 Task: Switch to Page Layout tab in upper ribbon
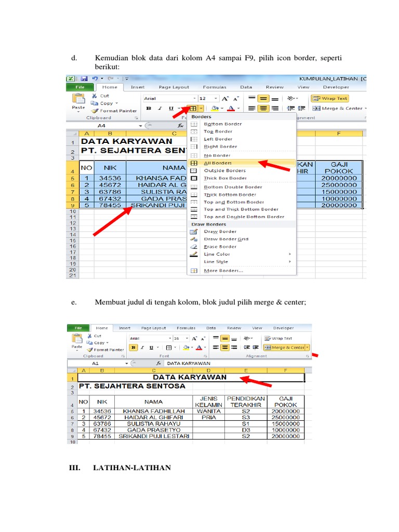tap(174, 87)
